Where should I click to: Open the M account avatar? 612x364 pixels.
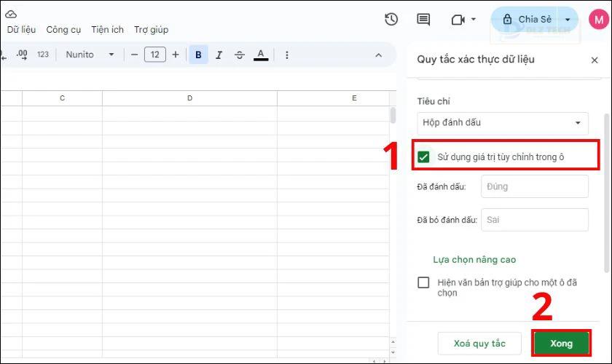pos(599,20)
